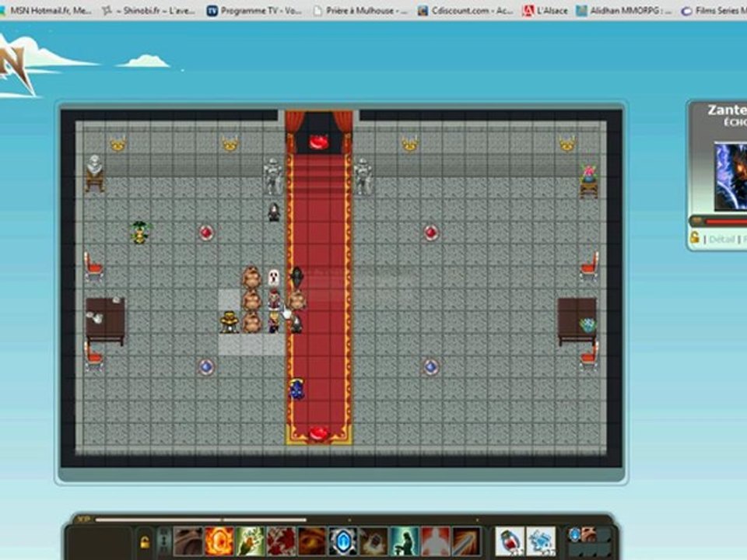Select the dark hooded character below statue
The height and width of the screenshot is (560, 747).
[273, 212]
